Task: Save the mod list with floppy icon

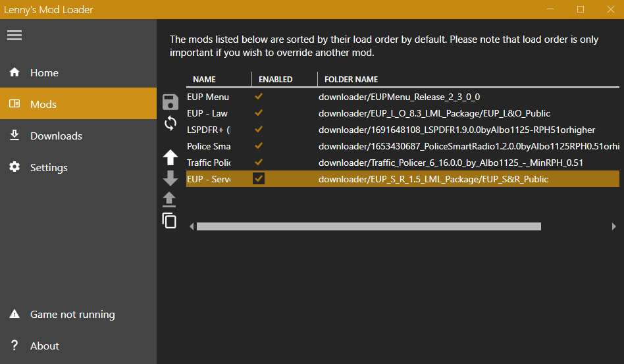Action: coord(170,102)
